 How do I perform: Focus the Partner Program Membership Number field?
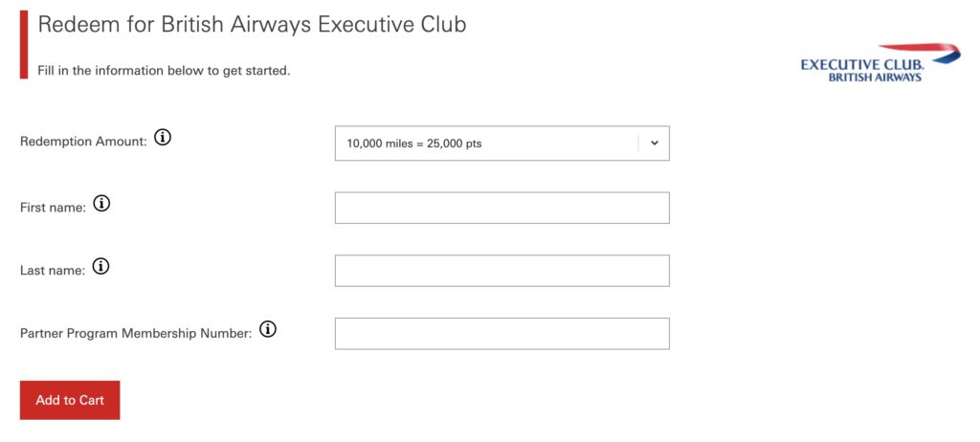(x=501, y=334)
